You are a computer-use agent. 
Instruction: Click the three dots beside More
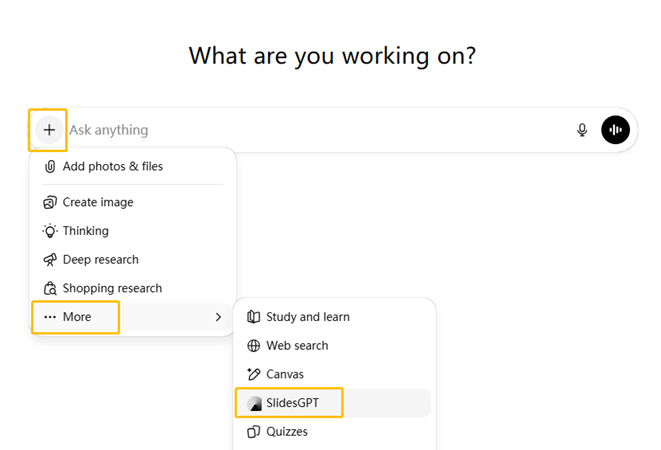pos(50,317)
